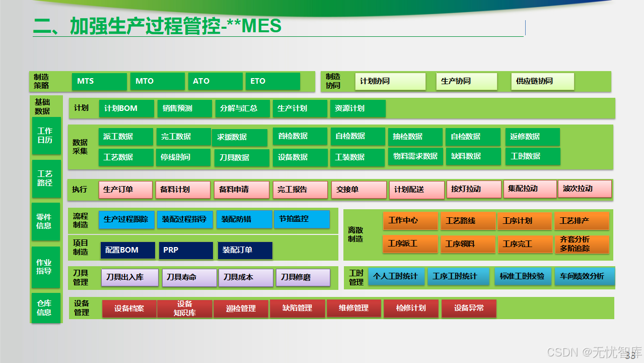Select the 派工数据 box
This screenshot has width=644, height=363.
tap(126, 137)
